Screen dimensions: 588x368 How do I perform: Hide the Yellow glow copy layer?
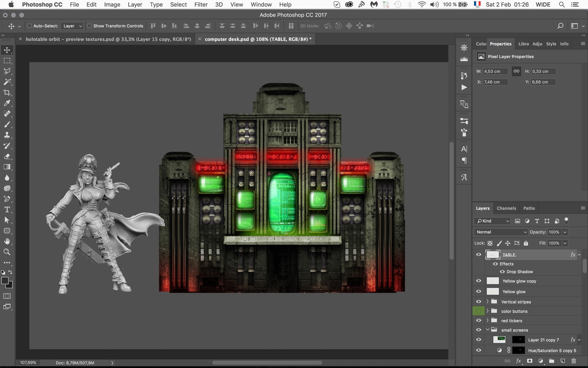478,281
